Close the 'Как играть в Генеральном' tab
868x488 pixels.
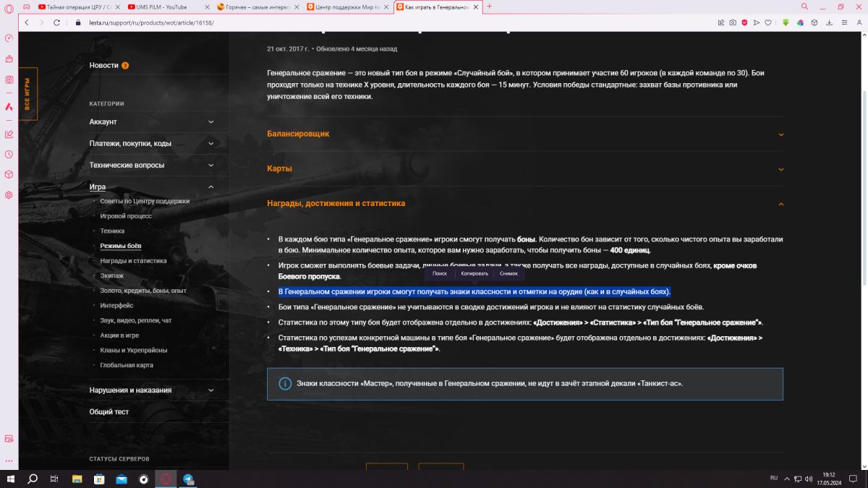coord(477,7)
